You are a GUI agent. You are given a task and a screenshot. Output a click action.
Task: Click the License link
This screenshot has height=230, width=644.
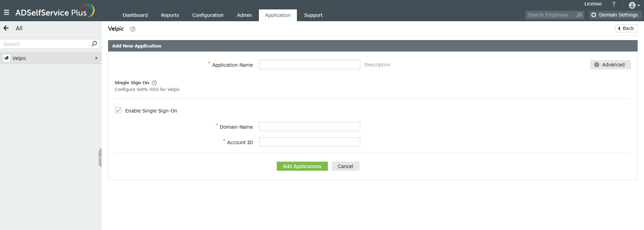pyautogui.click(x=593, y=4)
